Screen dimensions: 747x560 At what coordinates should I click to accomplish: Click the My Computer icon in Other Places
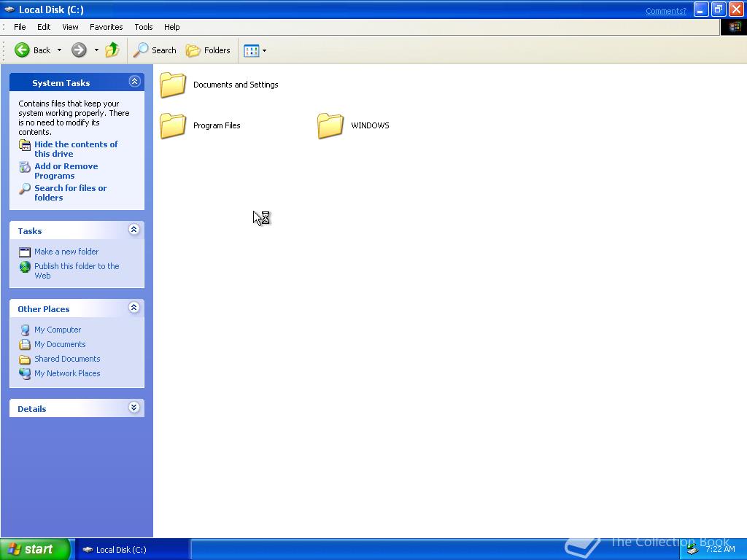coord(25,330)
